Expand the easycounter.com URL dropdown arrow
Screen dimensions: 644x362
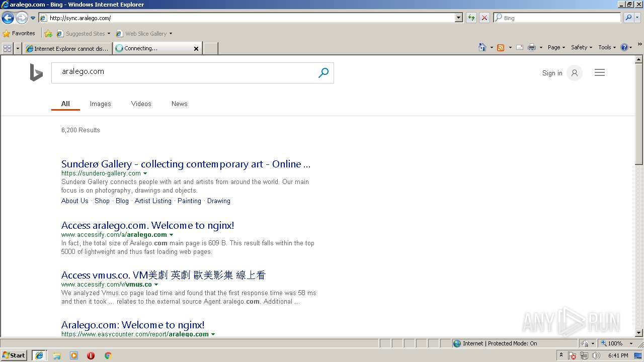(213, 334)
